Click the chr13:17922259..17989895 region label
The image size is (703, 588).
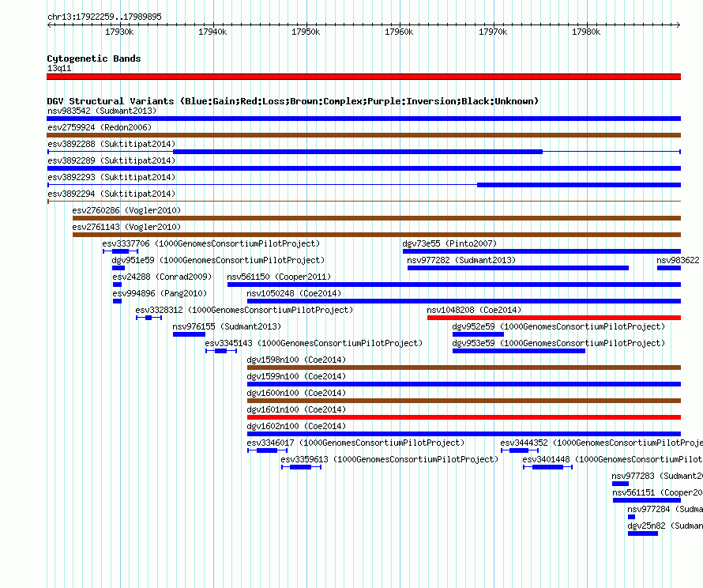coord(104,17)
